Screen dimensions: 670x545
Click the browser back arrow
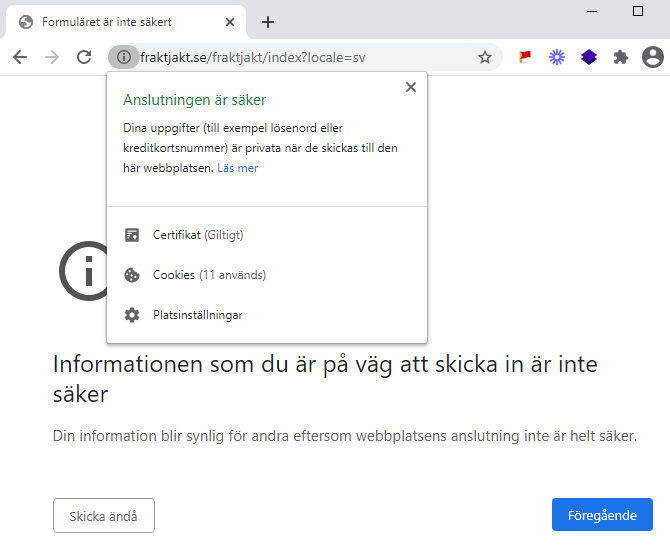click(x=20, y=57)
